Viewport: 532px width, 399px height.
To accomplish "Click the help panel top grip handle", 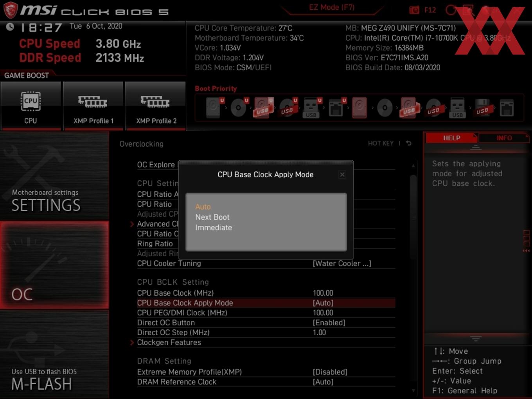I will click(476, 147).
